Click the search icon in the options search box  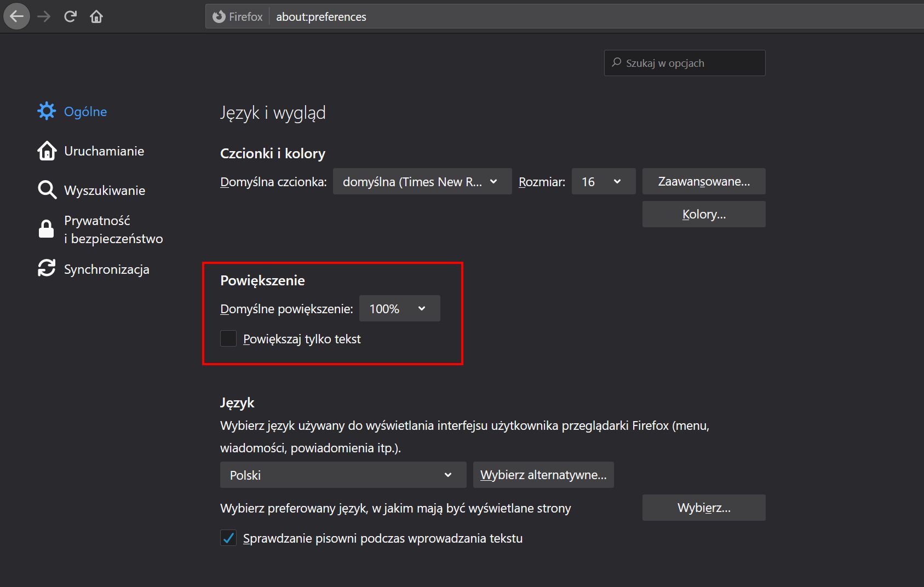(617, 62)
